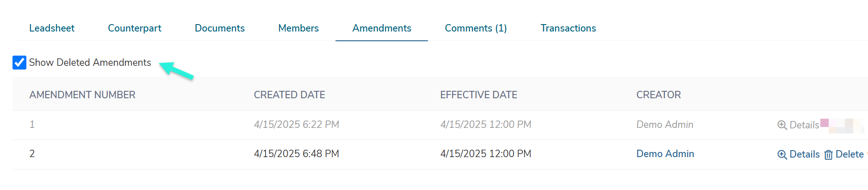Select the Amendments tab
The image size is (868, 190).
click(x=382, y=28)
